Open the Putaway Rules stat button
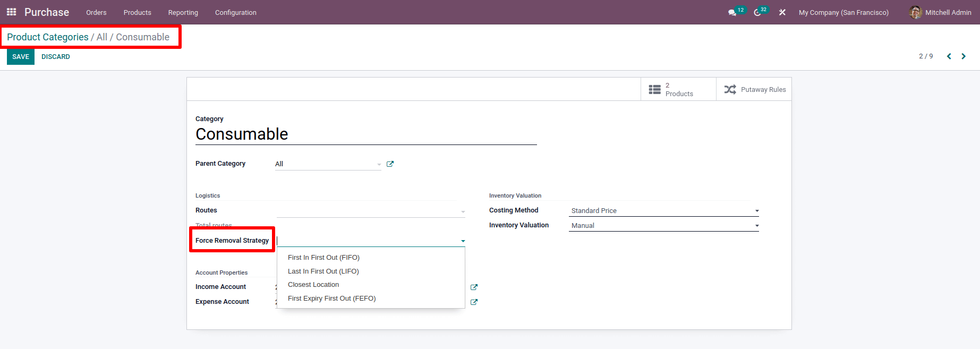This screenshot has height=349, width=980. pos(754,89)
